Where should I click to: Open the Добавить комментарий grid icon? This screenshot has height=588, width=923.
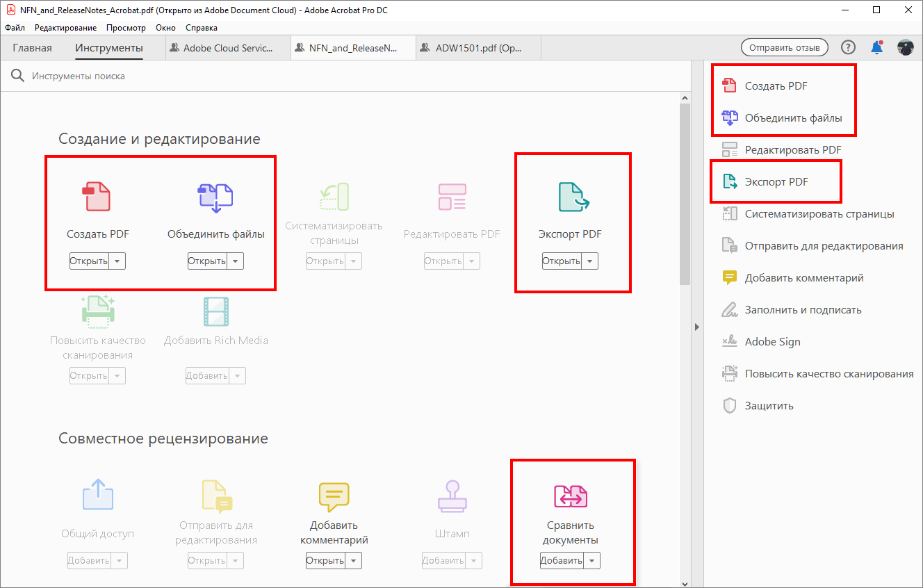pos(334,496)
